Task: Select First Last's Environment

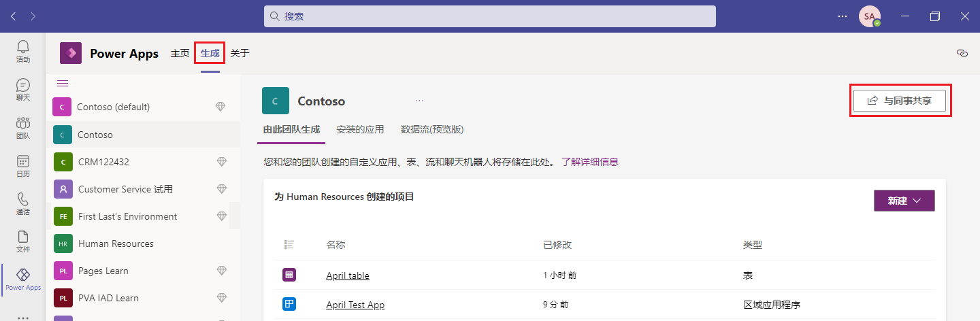Action: coord(143,216)
